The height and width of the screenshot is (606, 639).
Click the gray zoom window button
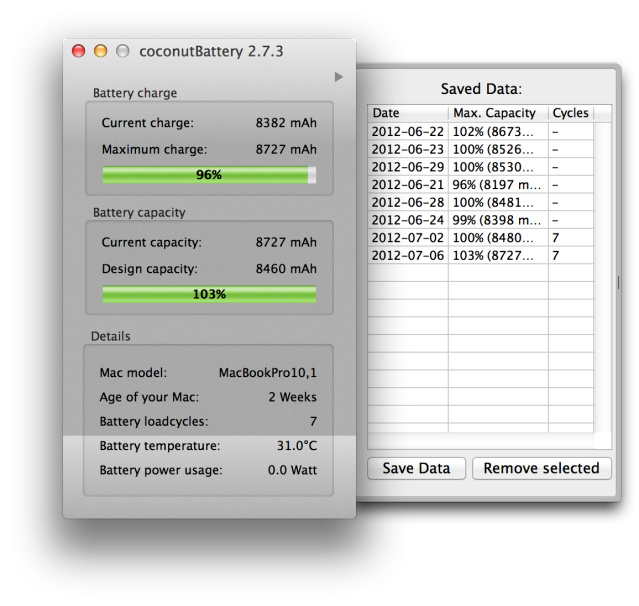coord(123,51)
